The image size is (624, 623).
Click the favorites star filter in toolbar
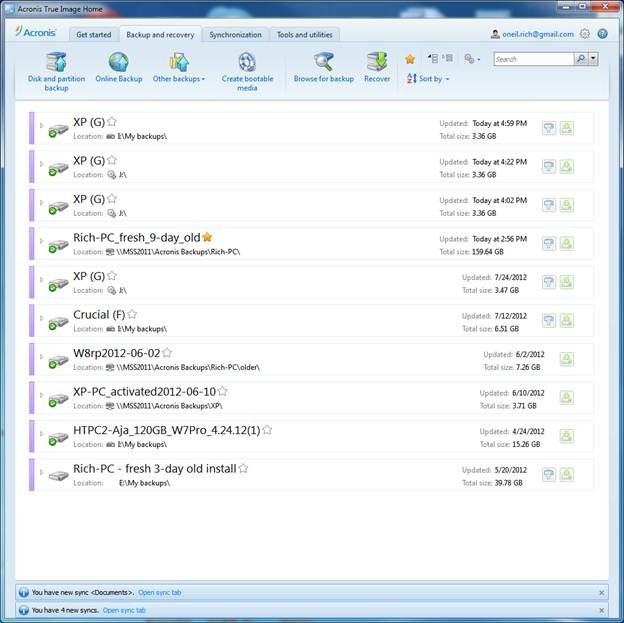click(x=410, y=59)
